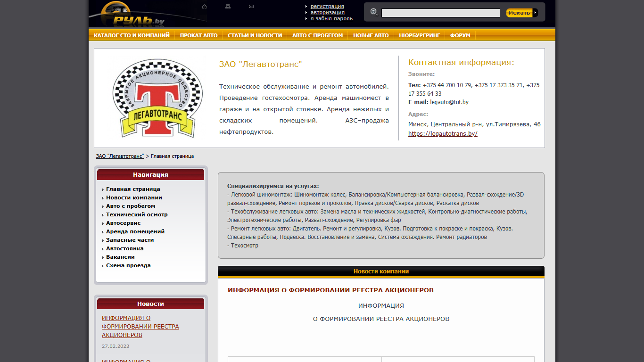
Task: Go to Технический осмотр in navigation
Action: click(137, 214)
